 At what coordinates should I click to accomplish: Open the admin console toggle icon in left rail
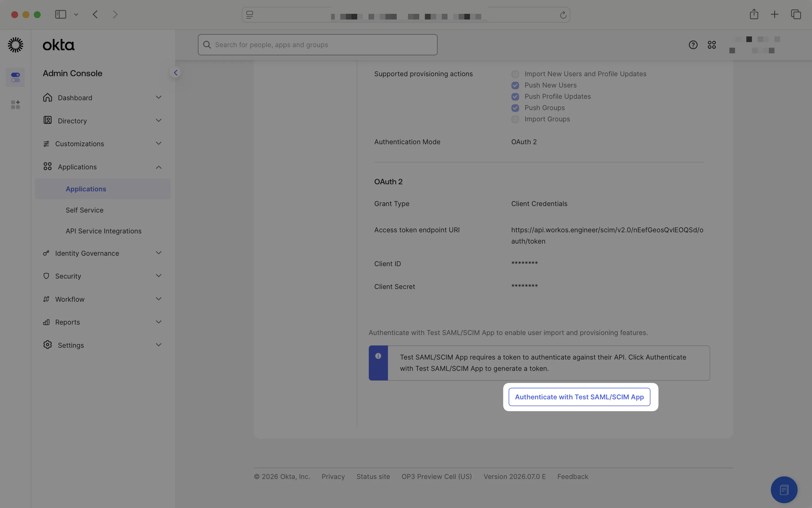[x=16, y=77]
